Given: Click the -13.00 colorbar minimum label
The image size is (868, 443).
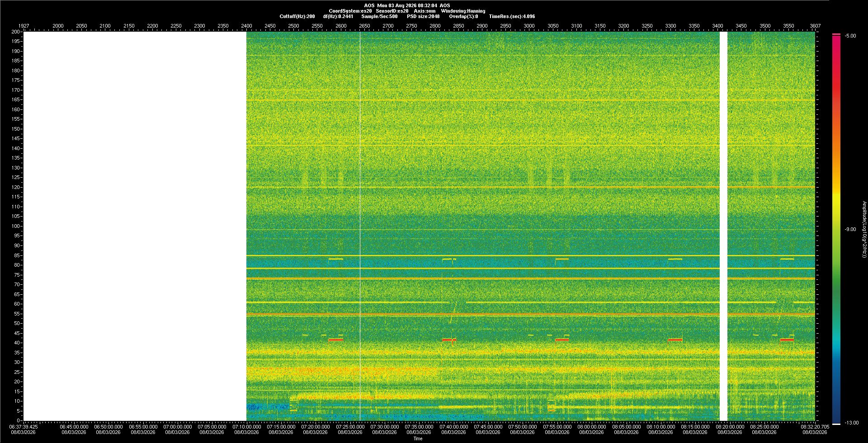Looking at the screenshot, I should pyautogui.click(x=852, y=423).
